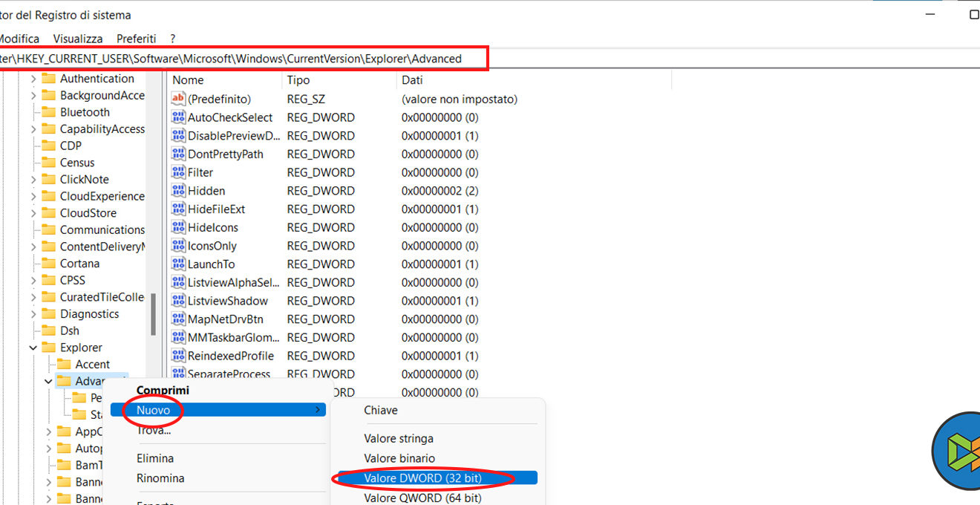Click the Bluetooth folder icon

(49, 112)
